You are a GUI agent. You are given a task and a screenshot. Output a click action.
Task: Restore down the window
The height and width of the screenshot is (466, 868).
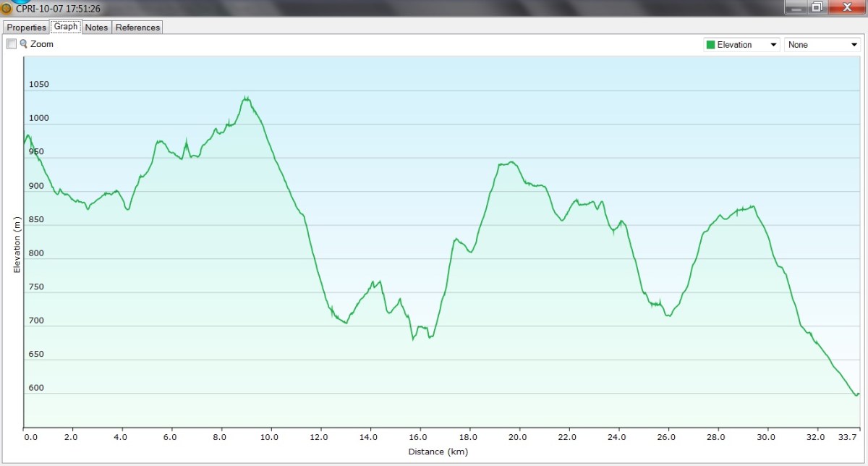click(817, 8)
